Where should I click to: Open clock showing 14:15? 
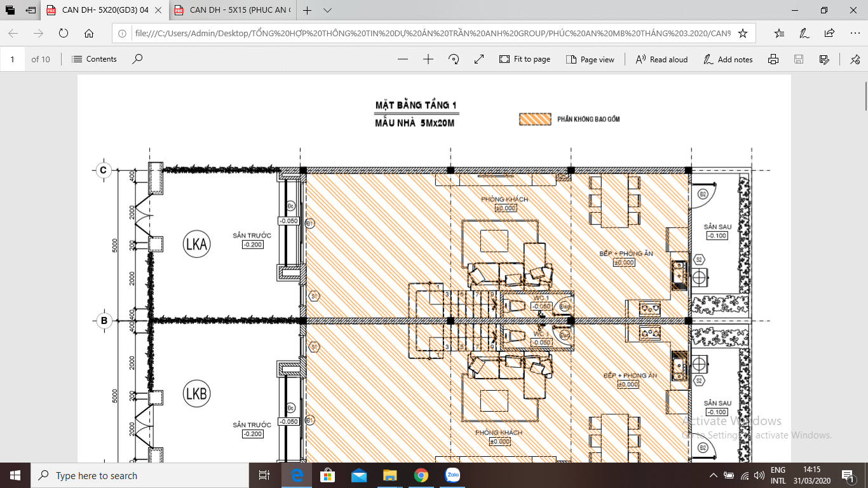(x=811, y=475)
